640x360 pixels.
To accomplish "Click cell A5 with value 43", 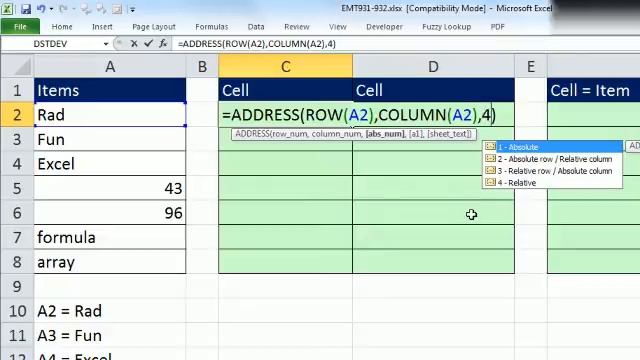I will click(110, 188).
